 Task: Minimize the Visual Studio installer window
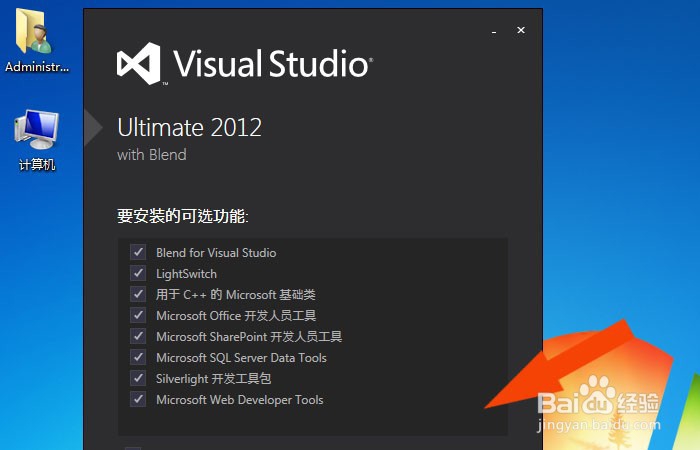[x=494, y=31]
